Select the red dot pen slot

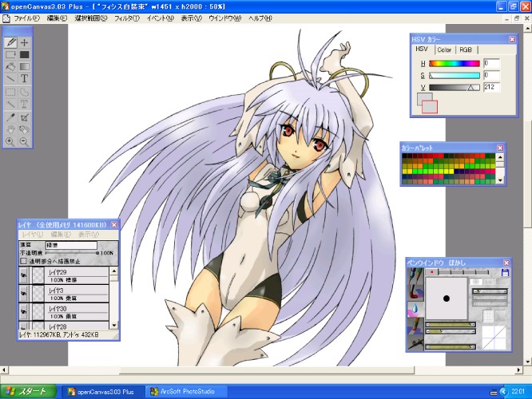(x=431, y=272)
